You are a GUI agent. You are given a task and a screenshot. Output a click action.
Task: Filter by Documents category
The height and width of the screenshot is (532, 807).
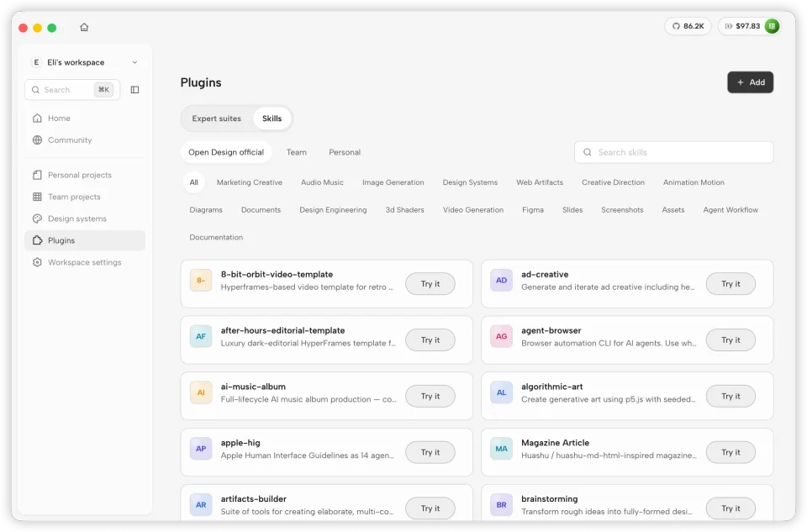click(x=261, y=210)
